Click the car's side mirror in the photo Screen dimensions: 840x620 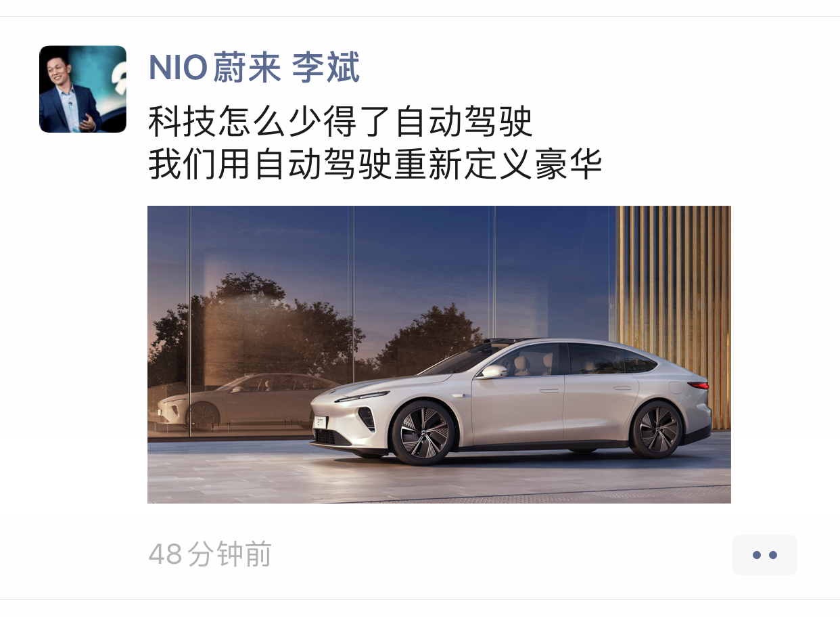[494, 371]
